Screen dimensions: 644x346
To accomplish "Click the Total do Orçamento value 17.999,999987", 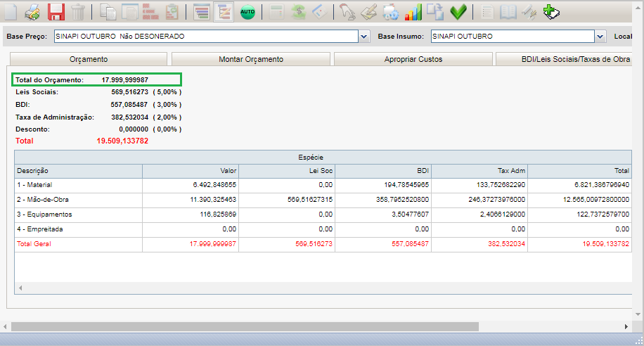I will click(125, 79).
